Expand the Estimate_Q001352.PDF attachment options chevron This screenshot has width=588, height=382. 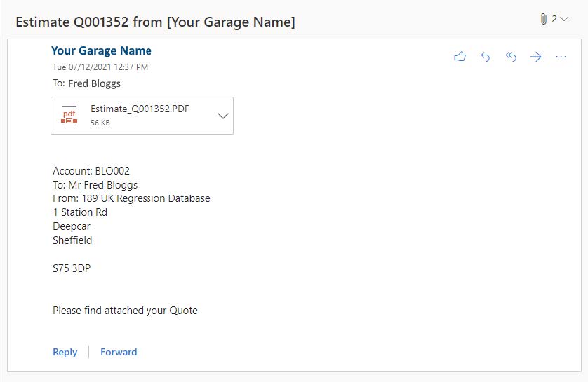coord(223,116)
